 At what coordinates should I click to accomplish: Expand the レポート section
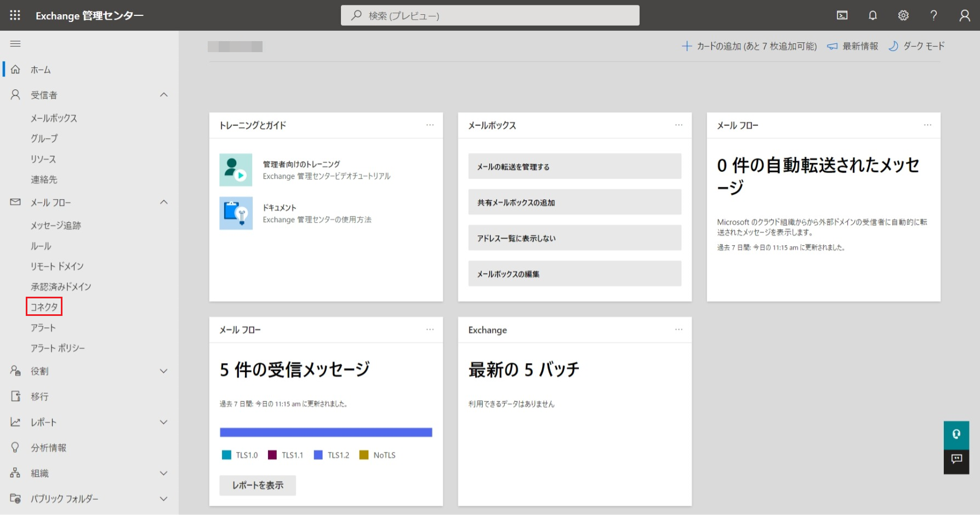(163, 422)
